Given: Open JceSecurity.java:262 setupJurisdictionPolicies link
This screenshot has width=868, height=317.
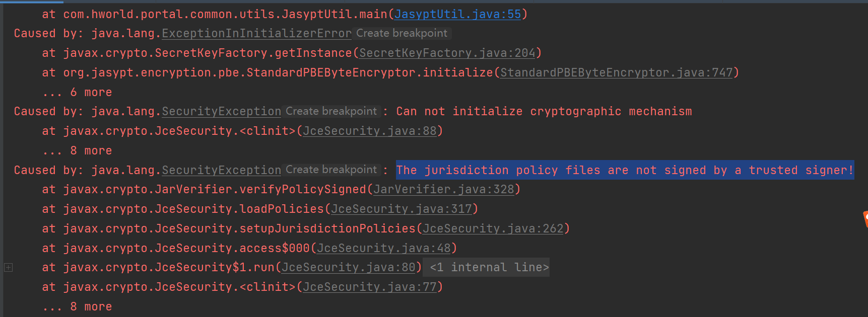Looking at the screenshot, I should click(493, 228).
